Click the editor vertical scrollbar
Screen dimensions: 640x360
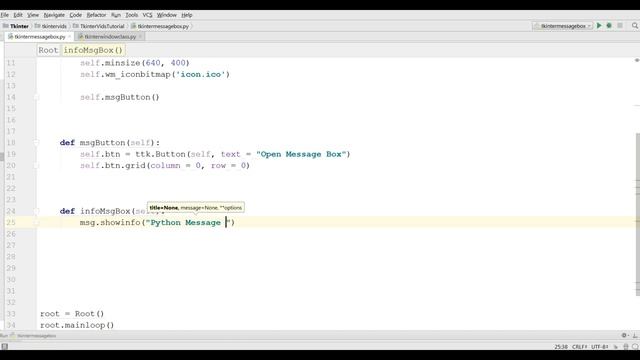pyautogui.click(x=637, y=214)
